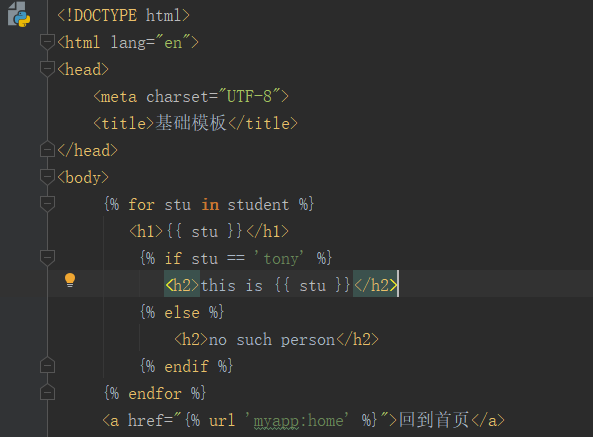Click the 回到首页 link text
This screenshot has width=593, height=437.
434,420
